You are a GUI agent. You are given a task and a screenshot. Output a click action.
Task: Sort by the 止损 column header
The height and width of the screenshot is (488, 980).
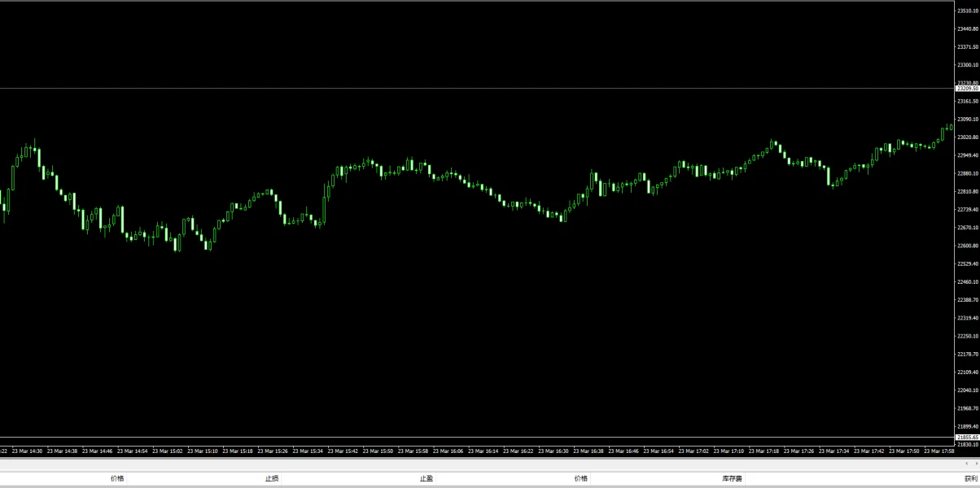tap(272, 478)
